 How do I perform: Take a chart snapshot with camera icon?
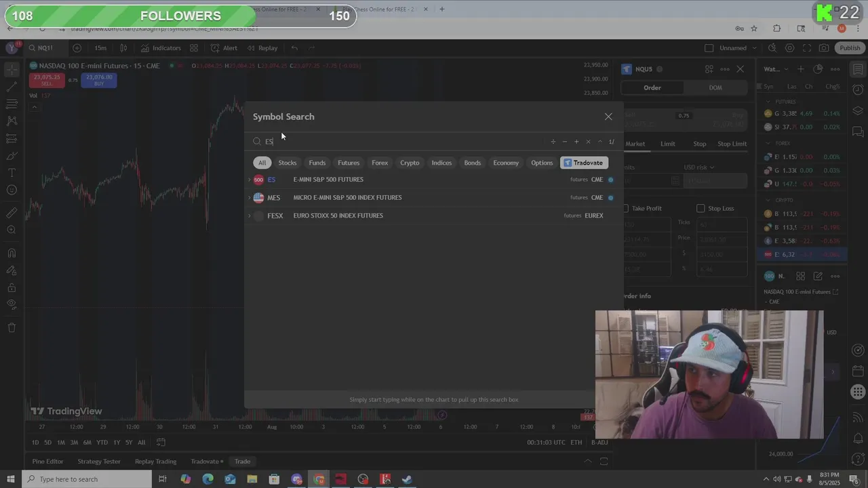coord(824,48)
